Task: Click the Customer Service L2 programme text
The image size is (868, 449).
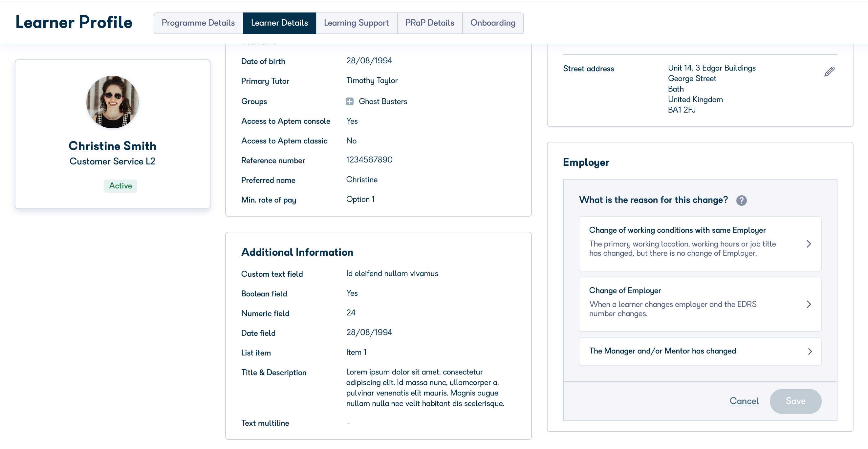Action: point(113,161)
